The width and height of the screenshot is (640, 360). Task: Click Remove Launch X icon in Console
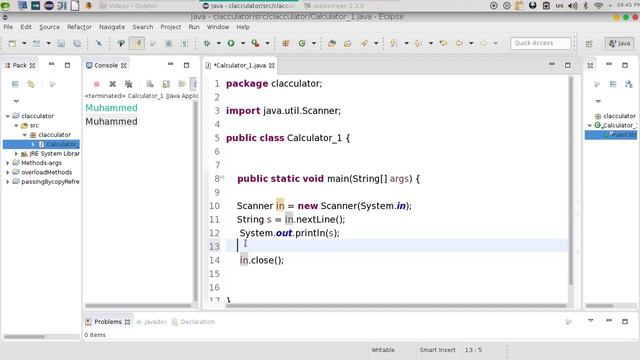click(x=113, y=84)
